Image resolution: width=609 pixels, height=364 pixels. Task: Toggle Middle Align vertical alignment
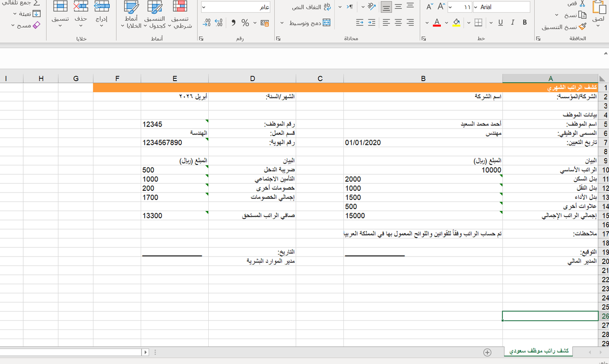[398, 7]
